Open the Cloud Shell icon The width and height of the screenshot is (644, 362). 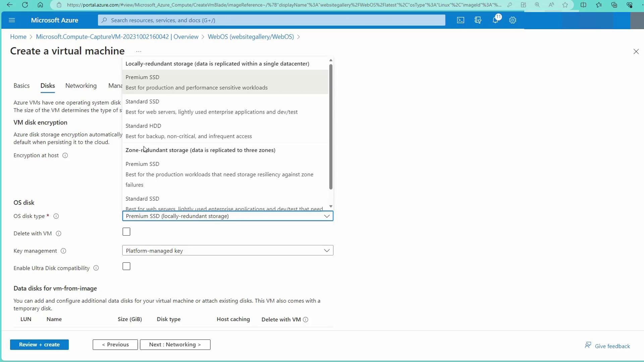(461, 20)
